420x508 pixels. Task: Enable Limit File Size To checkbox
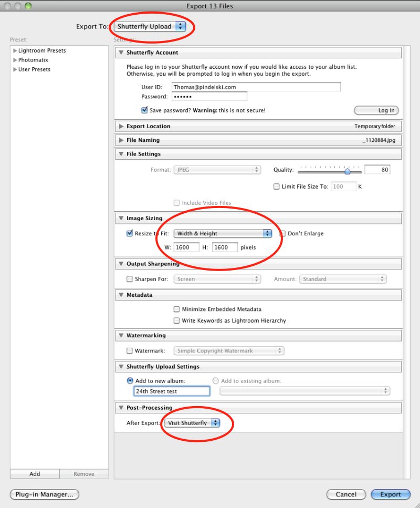pyautogui.click(x=276, y=186)
